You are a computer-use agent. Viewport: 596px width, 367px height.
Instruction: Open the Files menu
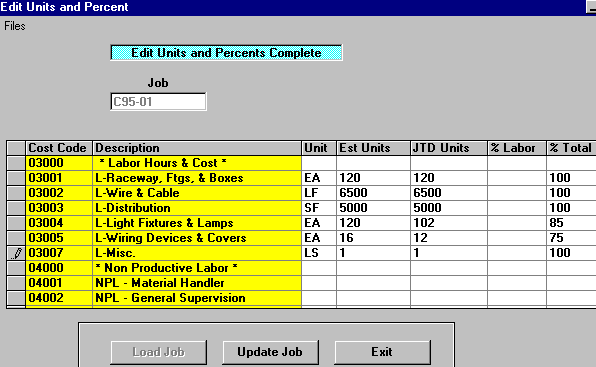15,26
